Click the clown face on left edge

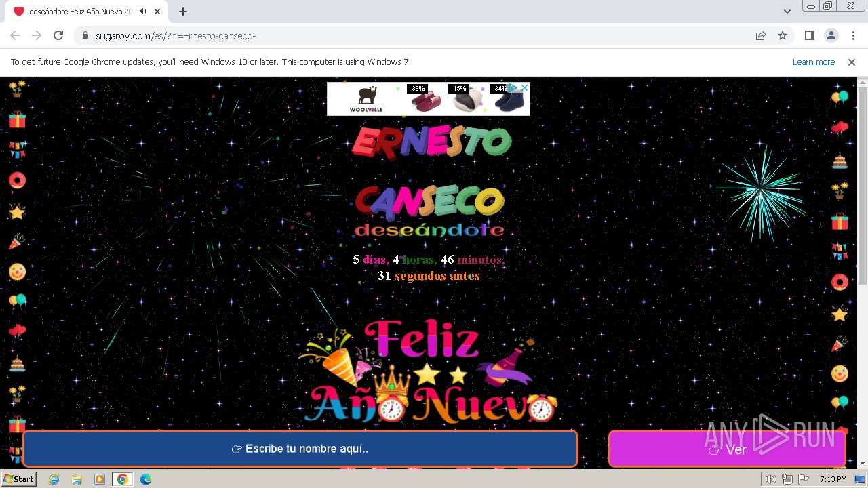(17, 272)
